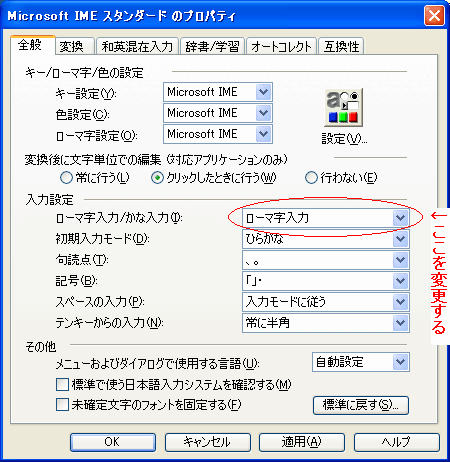
Task: Select the 常に行う(L) radio button
Action: [66, 178]
